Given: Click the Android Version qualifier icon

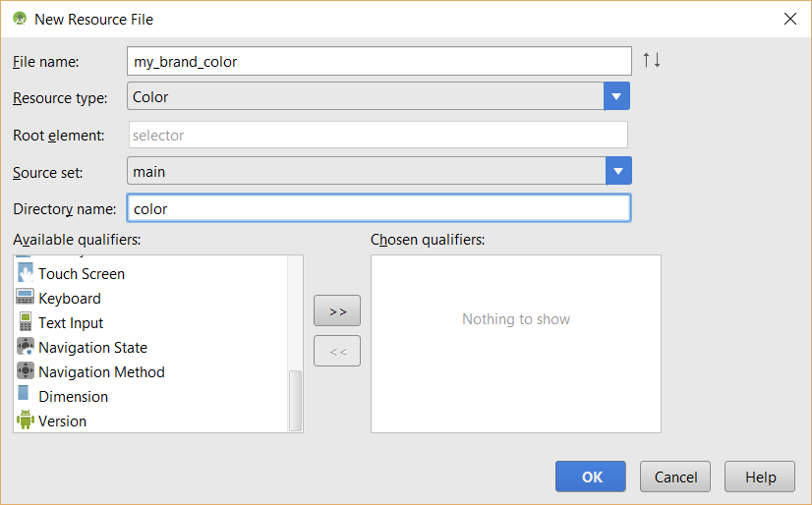Looking at the screenshot, I should point(26,421).
